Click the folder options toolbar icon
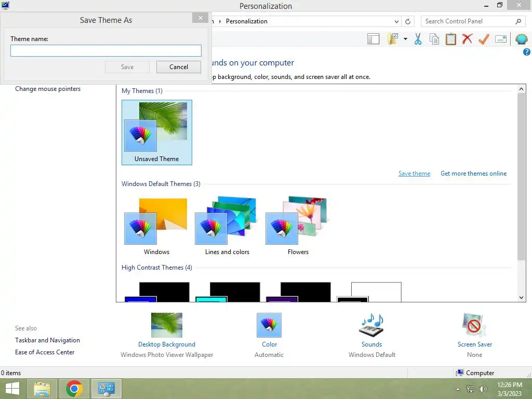Viewport: 532px width, 399px height. click(393, 39)
